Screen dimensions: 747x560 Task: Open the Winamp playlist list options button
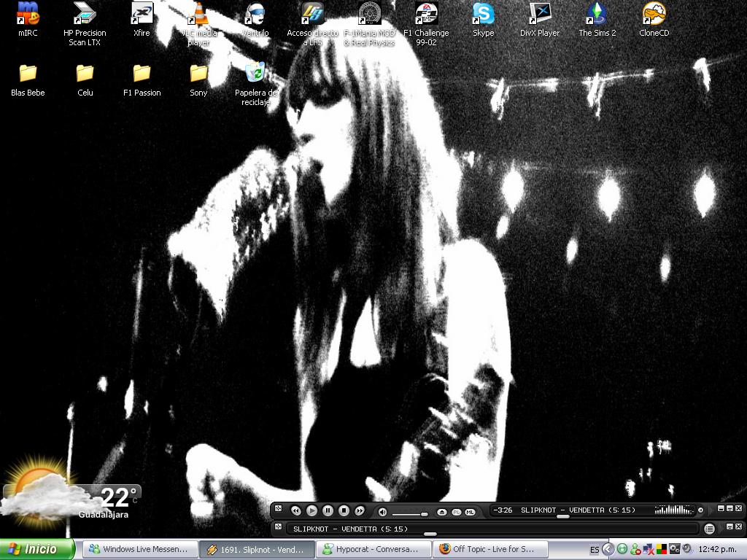pos(709,529)
